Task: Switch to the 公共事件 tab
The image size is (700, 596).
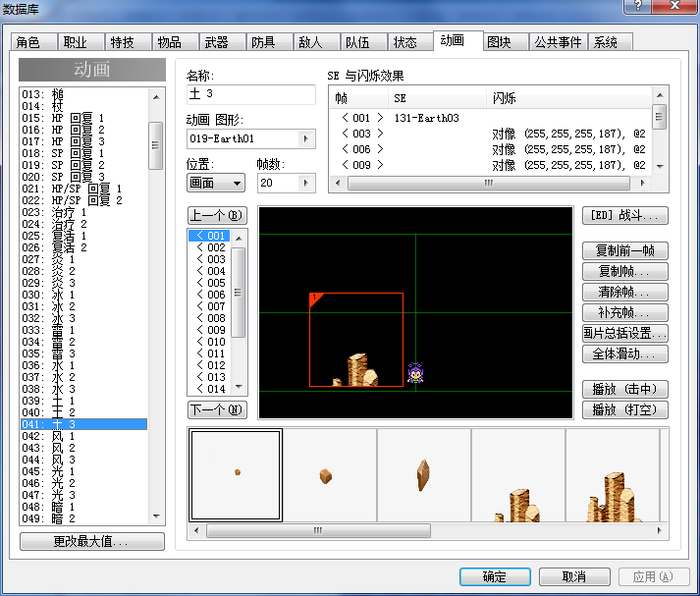Action: (x=558, y=42)
